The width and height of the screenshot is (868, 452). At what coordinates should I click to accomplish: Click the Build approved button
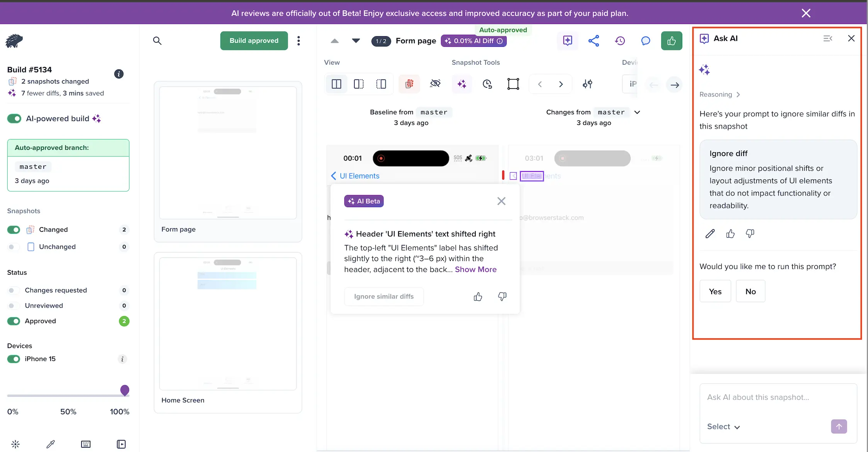coord(254,41)
